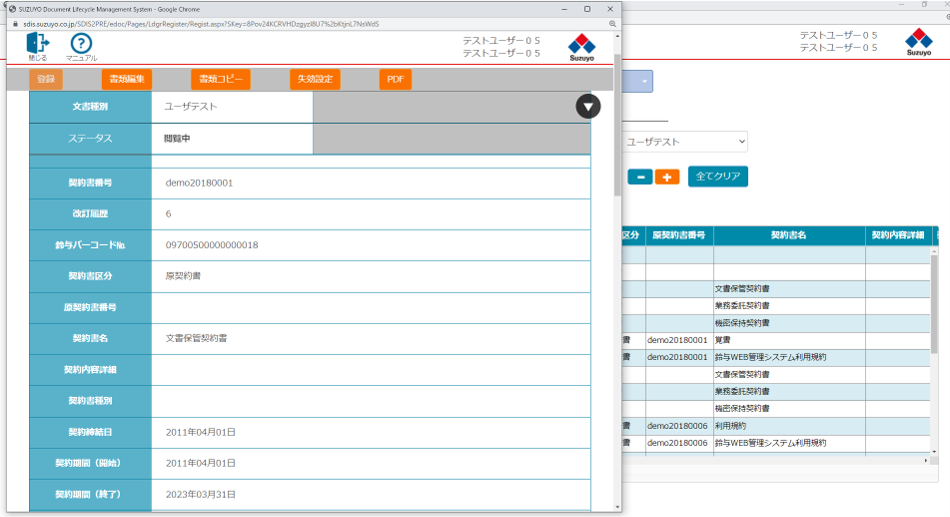Open the ユーザテスト dropdown list
Screen dimensions: 950x517
pos(684,142)
